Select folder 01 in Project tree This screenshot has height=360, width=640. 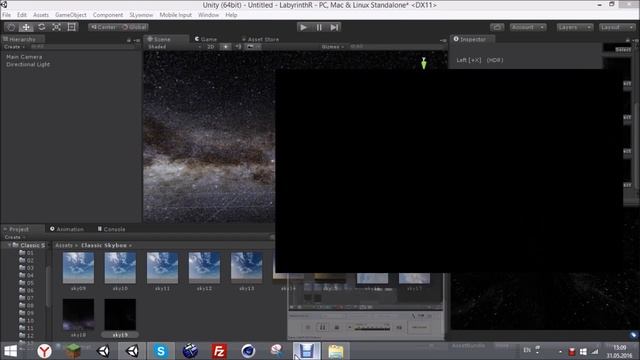[27, 253]
